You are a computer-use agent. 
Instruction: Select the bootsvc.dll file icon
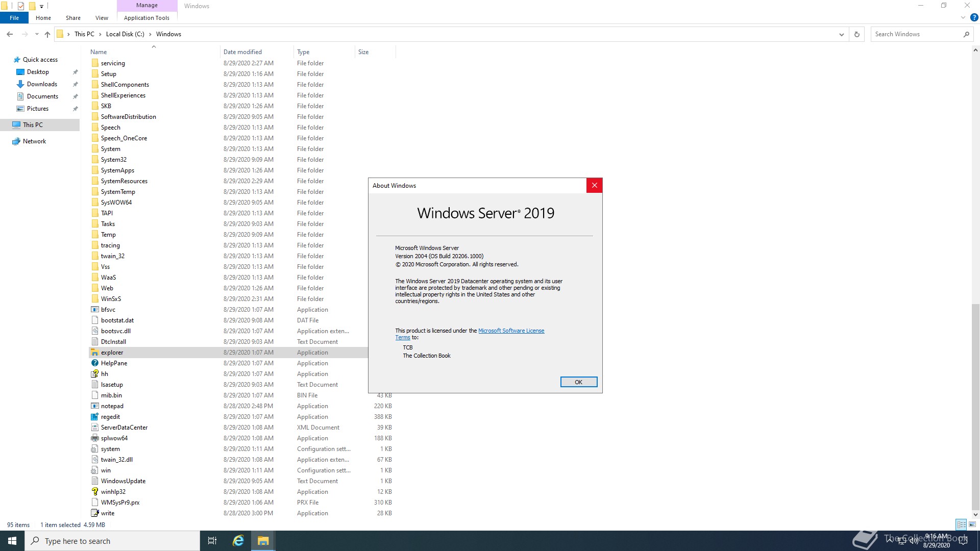95,331
